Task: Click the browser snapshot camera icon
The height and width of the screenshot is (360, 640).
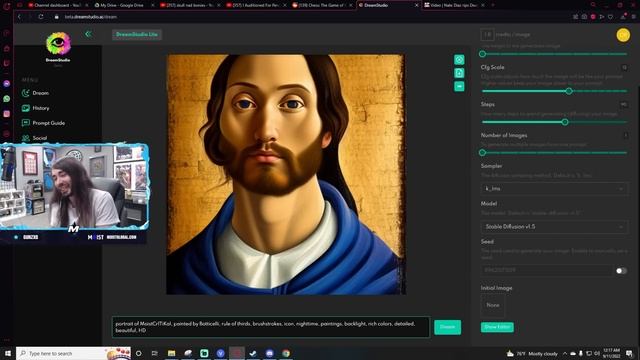Action: pyautogui.click(x=584, y=17)
